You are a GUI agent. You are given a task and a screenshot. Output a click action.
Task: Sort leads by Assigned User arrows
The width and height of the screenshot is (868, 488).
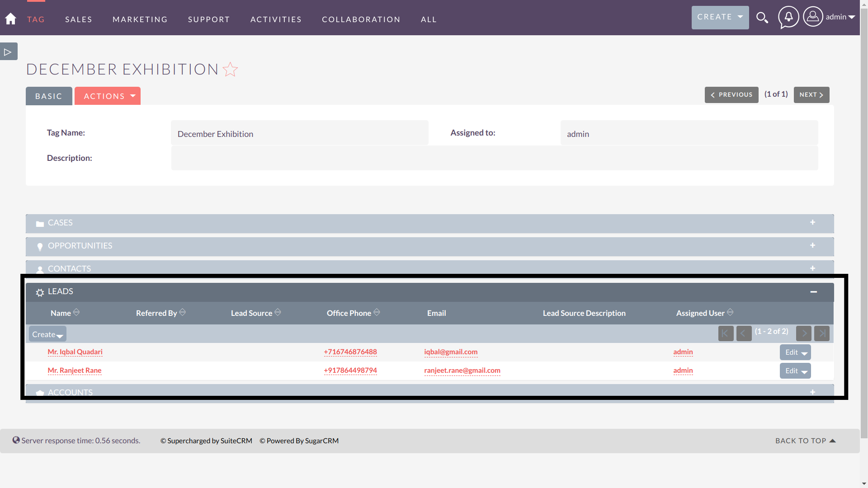click(x=731, y=312)
